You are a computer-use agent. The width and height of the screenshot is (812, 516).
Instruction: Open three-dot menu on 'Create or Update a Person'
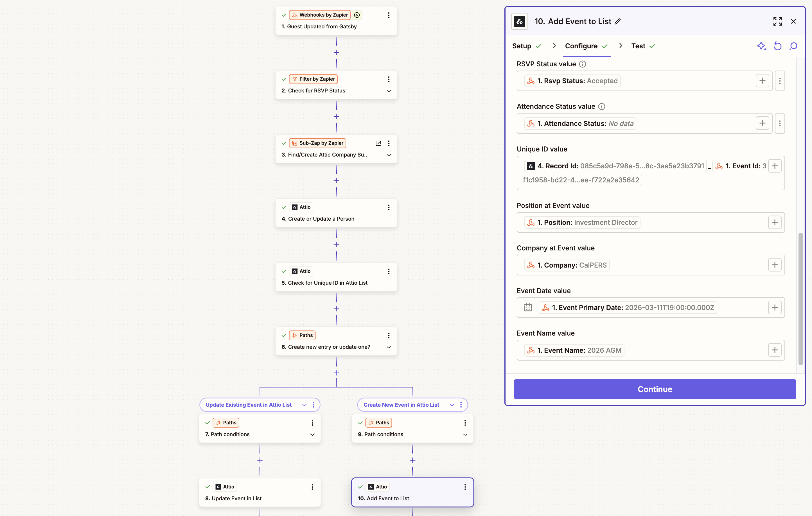pos(389,207)
